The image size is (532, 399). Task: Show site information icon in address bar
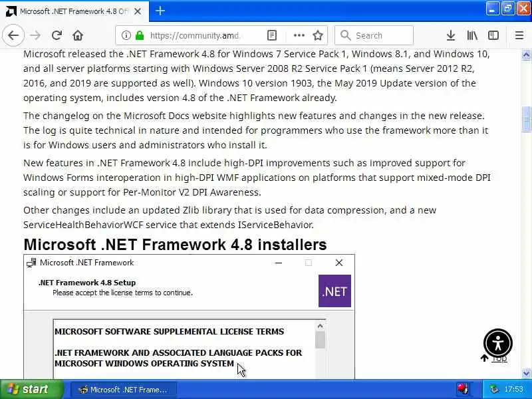126,35
